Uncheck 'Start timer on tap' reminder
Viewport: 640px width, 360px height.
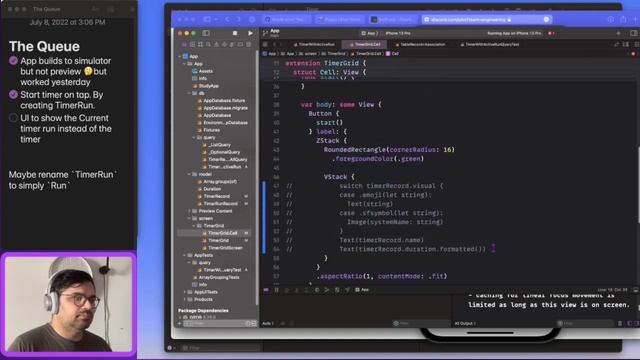pos(13,95)
